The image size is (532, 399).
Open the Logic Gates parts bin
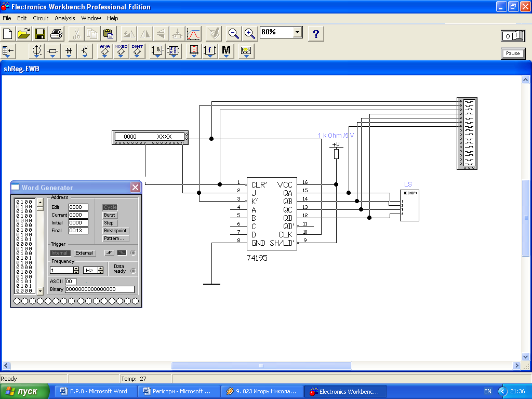click(x=157, y=51)
